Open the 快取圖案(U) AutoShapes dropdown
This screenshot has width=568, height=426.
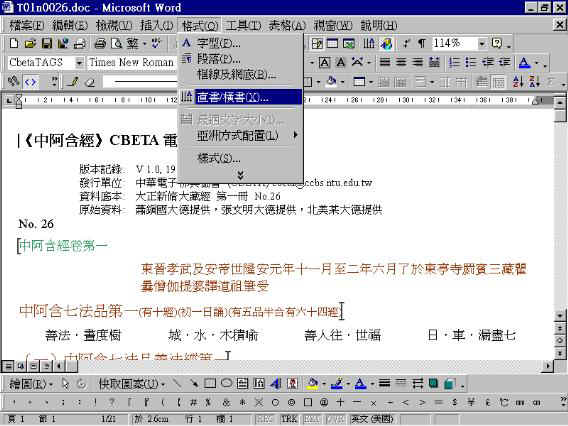point(132,384)
